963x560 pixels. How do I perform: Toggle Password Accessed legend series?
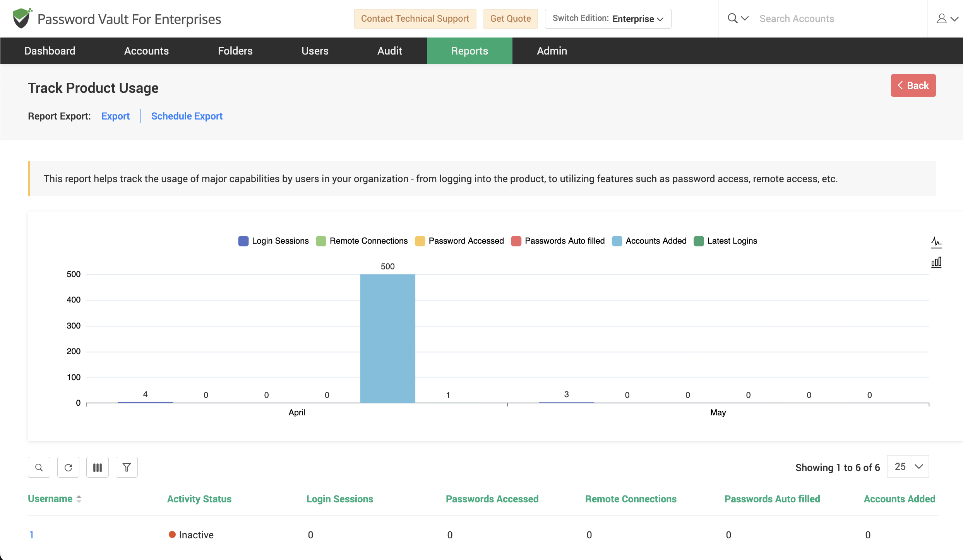pyautogui.click(x=459, y=241)
